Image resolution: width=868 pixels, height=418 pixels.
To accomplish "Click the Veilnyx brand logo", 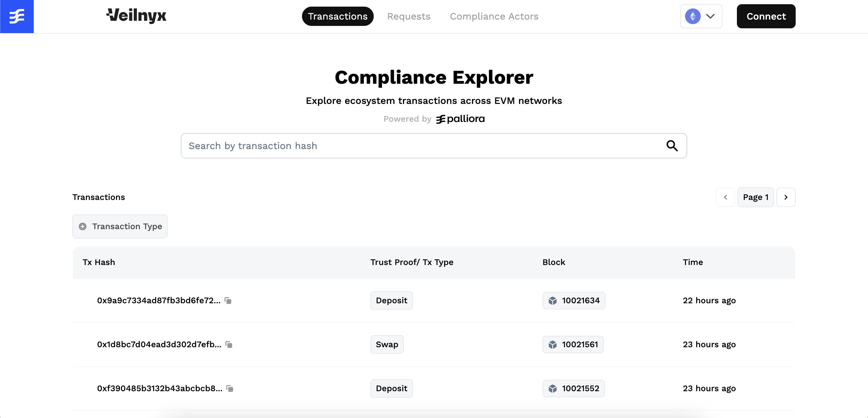I will coord(136,15).
